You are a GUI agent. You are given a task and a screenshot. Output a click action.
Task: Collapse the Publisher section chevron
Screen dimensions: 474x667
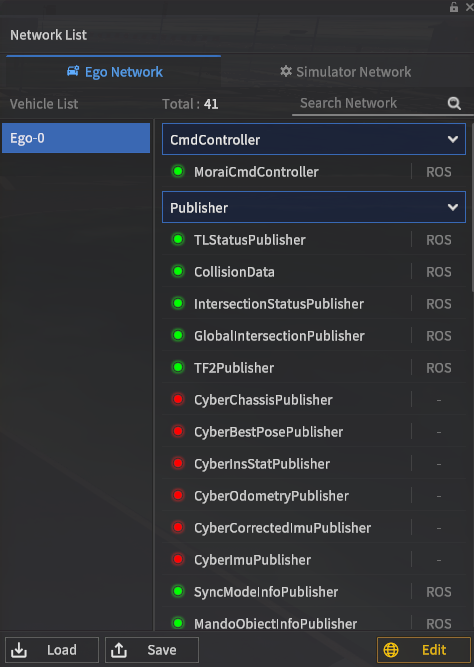[453, 207]
